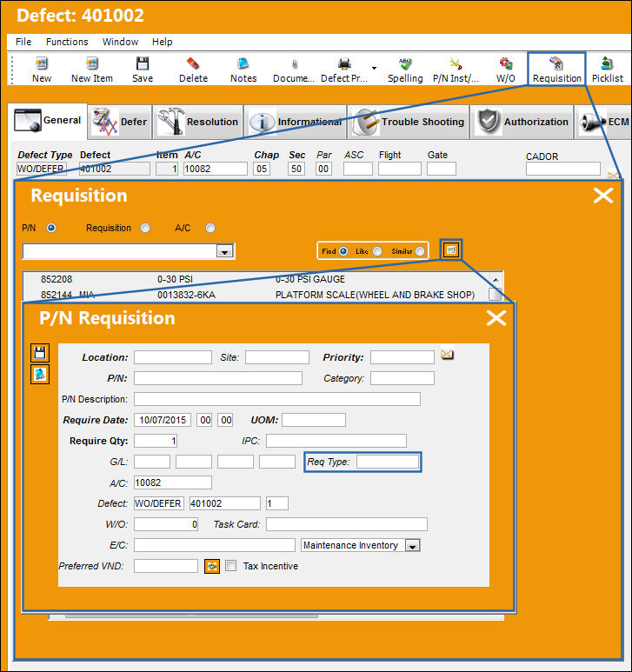
Task: Select the Requisition radio button
Action: tap(145, 228)
